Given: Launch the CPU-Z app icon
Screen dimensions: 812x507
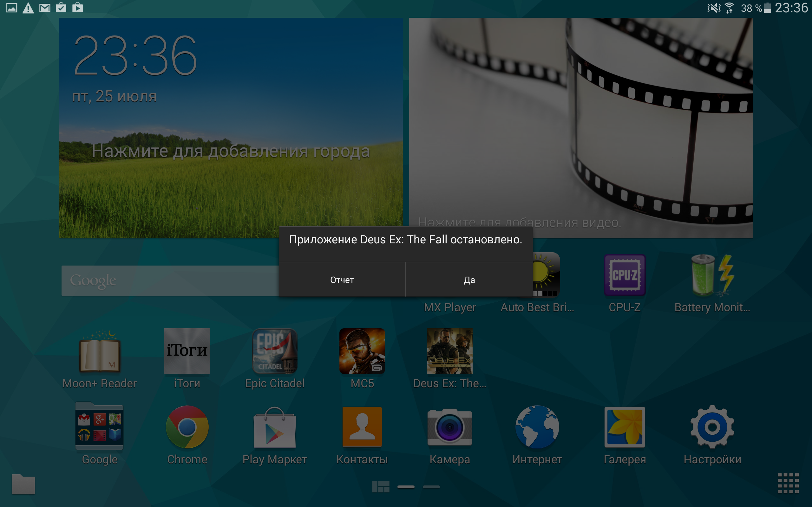Looking at the screenshot, I should pyautogui.click(x=625, y=275).
